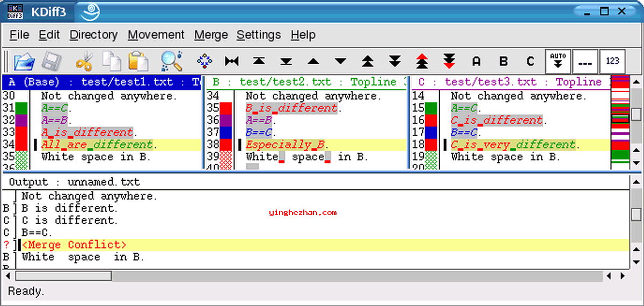Toggle select lines from B button
The image size is (644, 306).
[503, 61]
